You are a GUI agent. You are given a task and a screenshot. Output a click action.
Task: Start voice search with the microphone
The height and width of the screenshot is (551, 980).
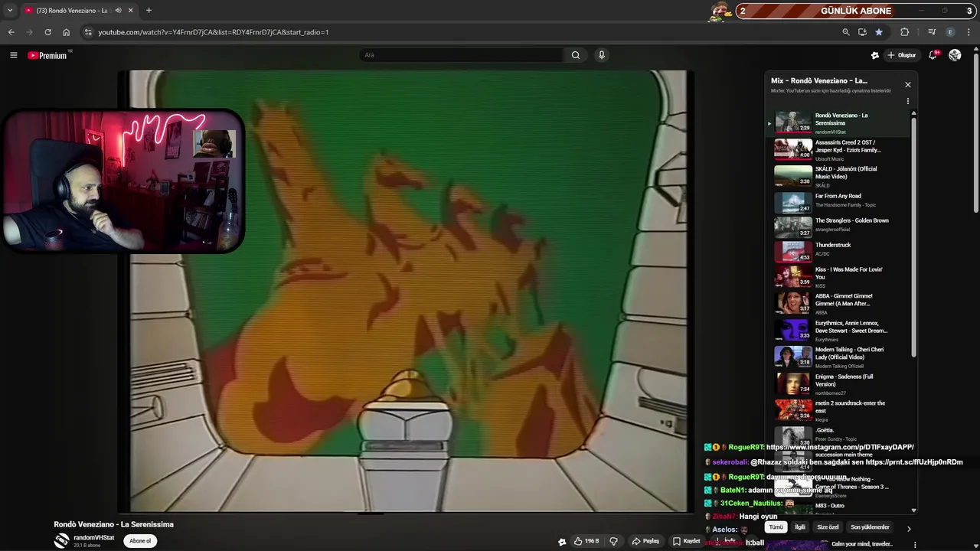coord(602,55)
